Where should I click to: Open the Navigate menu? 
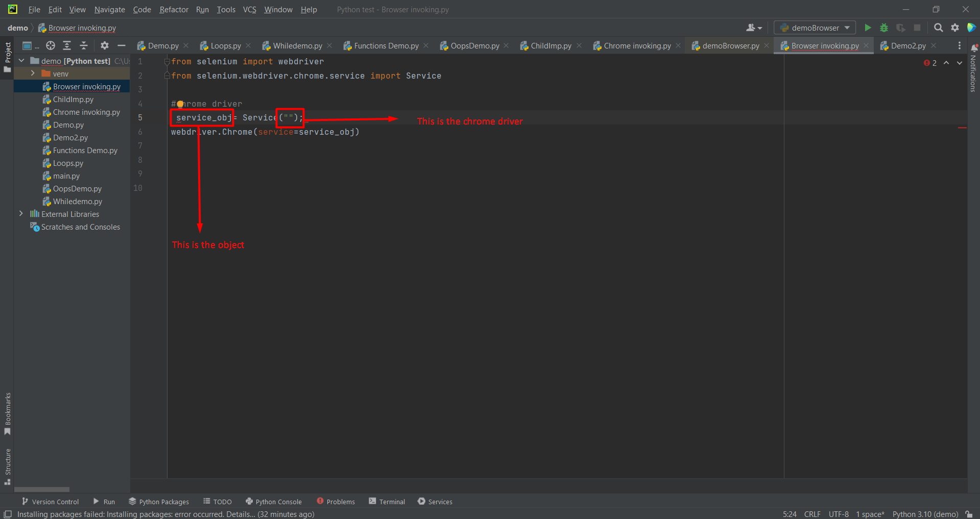coord(109,9)
